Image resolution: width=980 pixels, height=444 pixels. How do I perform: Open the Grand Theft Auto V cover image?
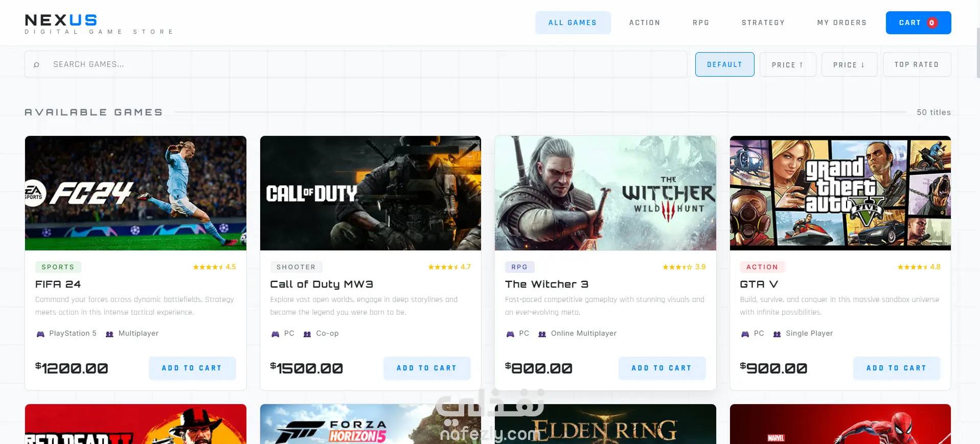point(840,193)
